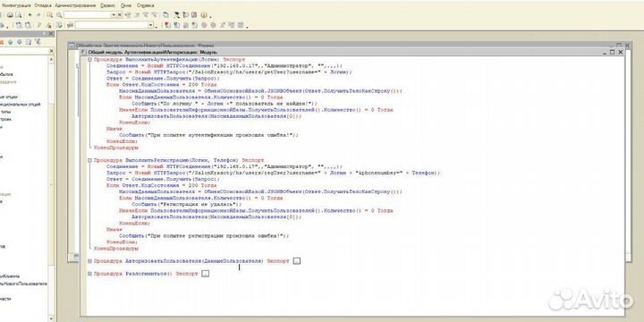The image size is (644, 322).
Task: Click the ellipsis box after the АвторизоватьПользователя procedure
Action: point(297,261)
